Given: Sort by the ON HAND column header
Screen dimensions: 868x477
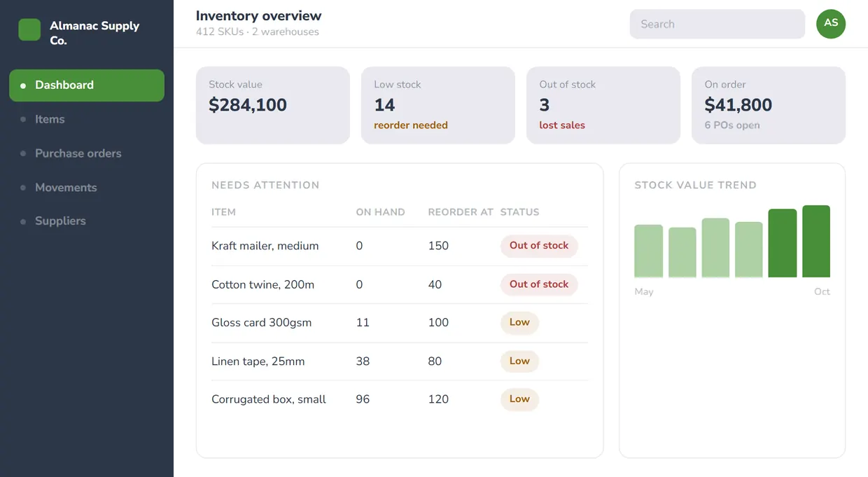Looking at the screenshot, I should pyautogui.click(x=380, y=212).
